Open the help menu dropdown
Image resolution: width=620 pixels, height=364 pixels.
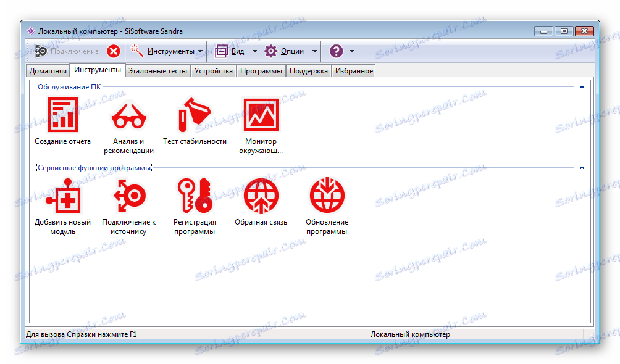tap(353, 51)
